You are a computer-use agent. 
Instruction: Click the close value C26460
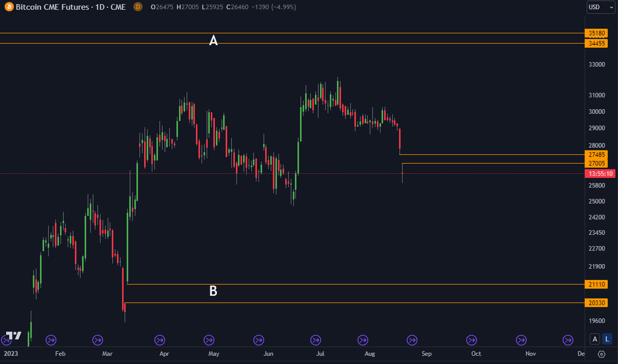click(236, 7)
